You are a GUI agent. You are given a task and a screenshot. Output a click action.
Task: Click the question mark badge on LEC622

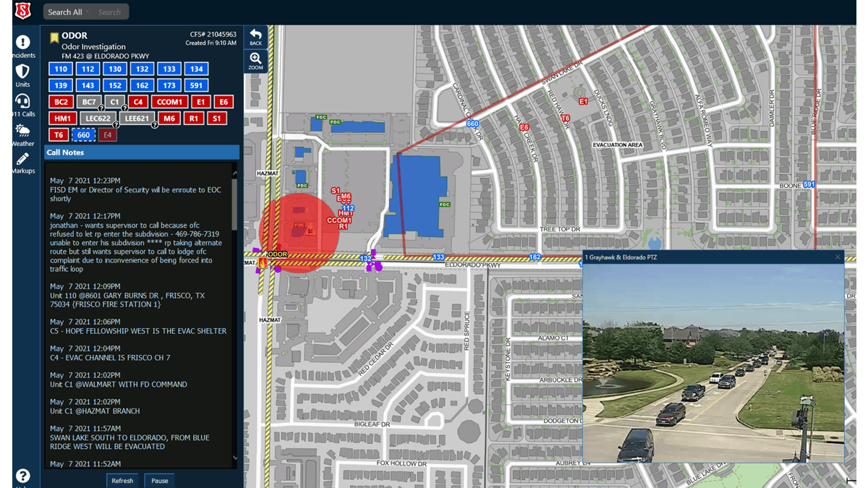pyautogui.click(x=116, y=125)
